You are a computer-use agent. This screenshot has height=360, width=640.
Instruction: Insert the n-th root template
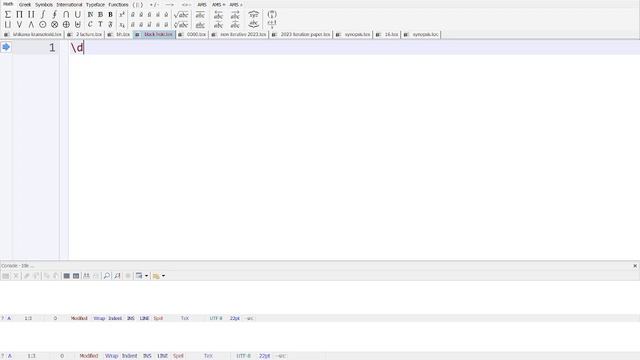[181, 24]
